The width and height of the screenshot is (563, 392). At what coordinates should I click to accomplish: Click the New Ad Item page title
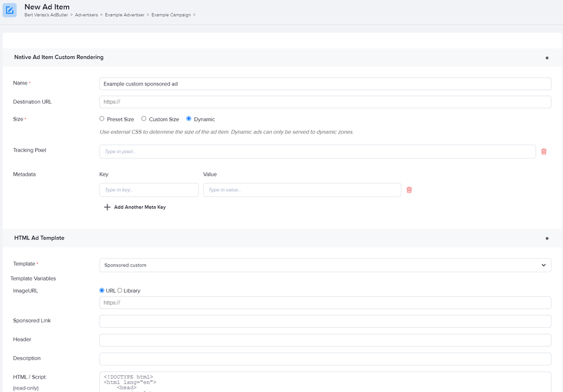47,7
